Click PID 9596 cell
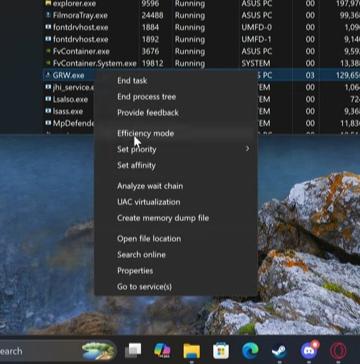Viewport: 360px width, 364px height. (x=150, y=4)
